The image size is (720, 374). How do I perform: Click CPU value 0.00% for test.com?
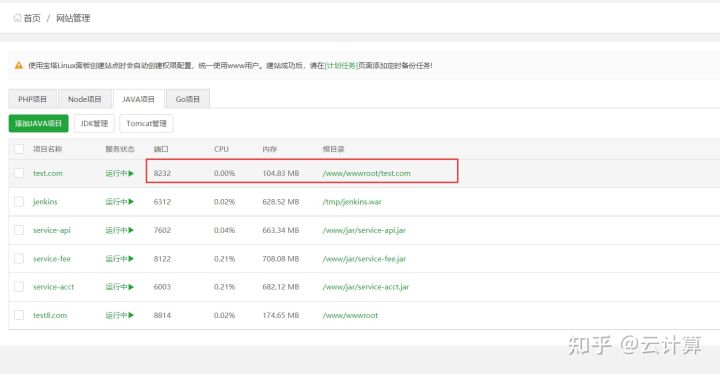tap(225, 173)
